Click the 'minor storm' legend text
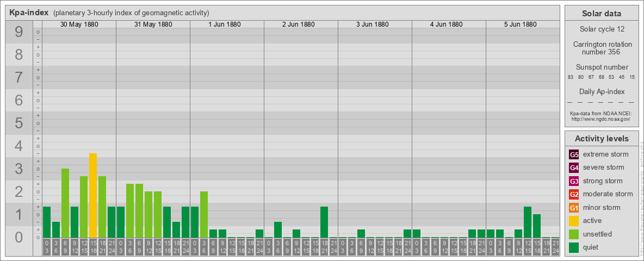This screenshot has height=261, width=644. tap(602, 208)
